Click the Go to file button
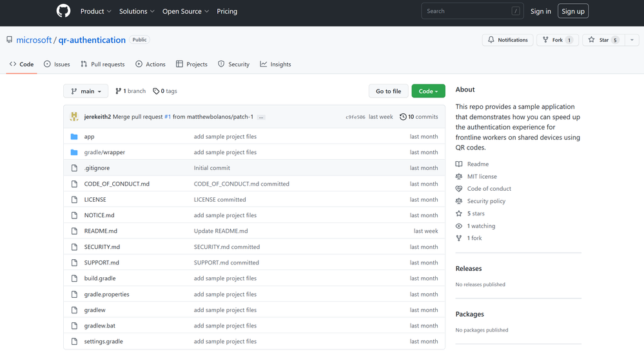The height and width of the screenshot is (352, 644). point(389,91)
